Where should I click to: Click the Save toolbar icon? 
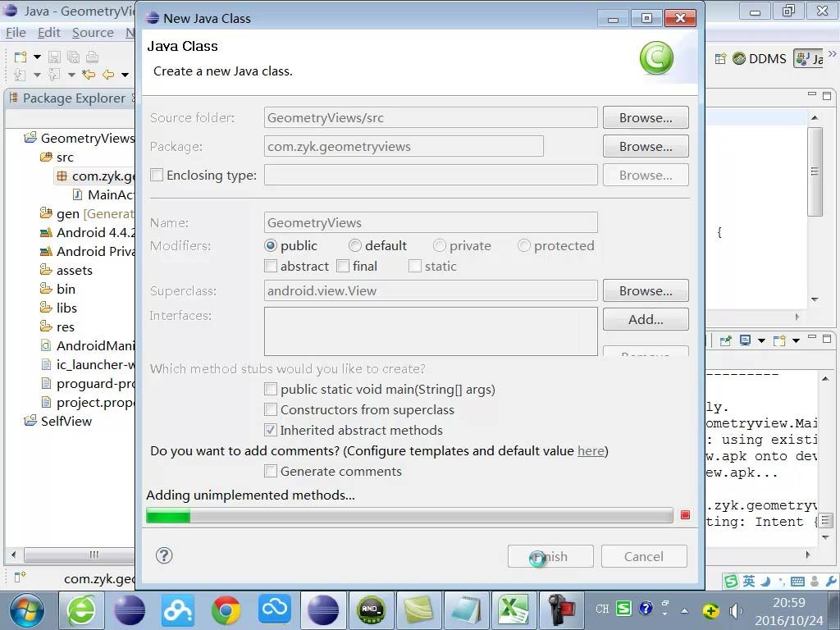(x=55, y=57)
